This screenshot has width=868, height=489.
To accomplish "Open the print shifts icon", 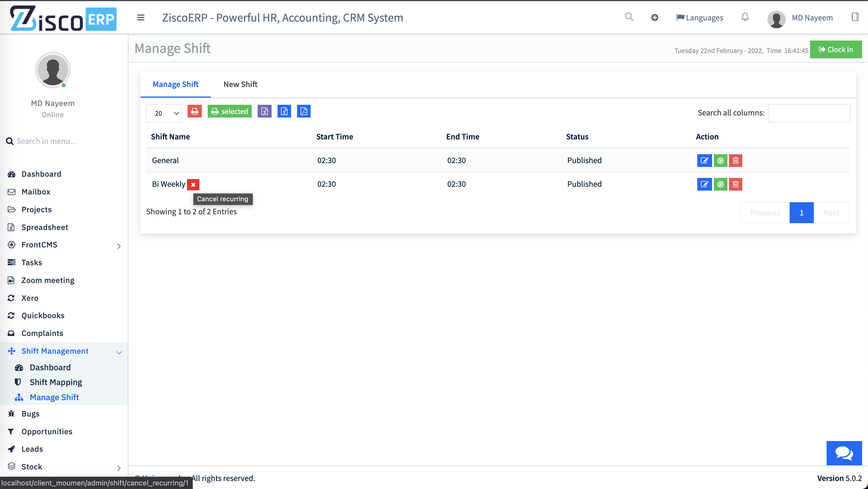I will pos(194,111).
